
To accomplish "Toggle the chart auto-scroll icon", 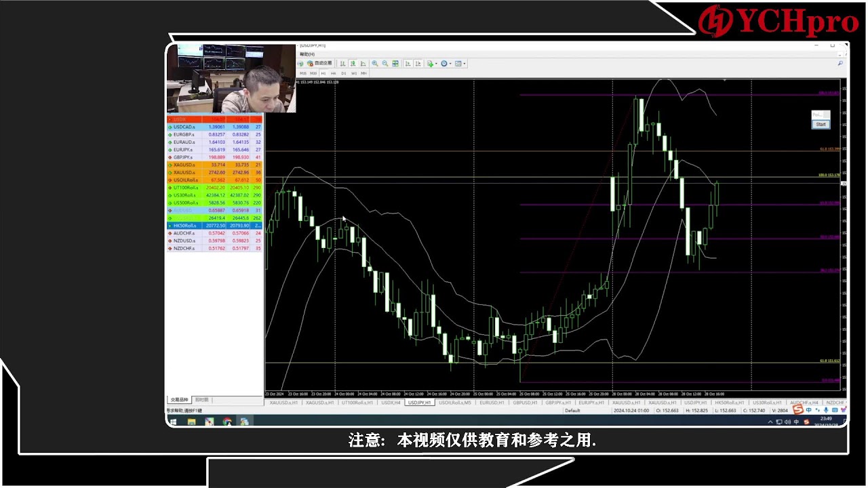I will click(x=408, y=63).
